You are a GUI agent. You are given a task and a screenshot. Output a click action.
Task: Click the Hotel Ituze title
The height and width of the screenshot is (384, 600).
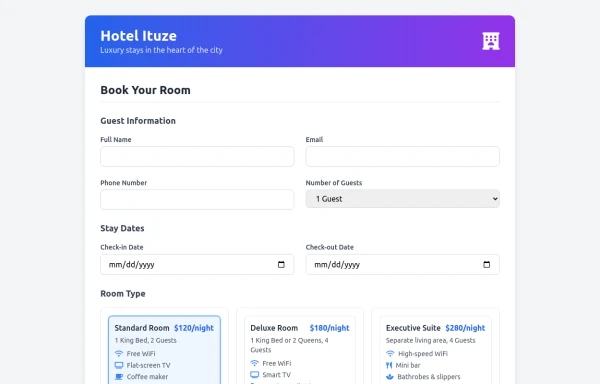(139, 36)
